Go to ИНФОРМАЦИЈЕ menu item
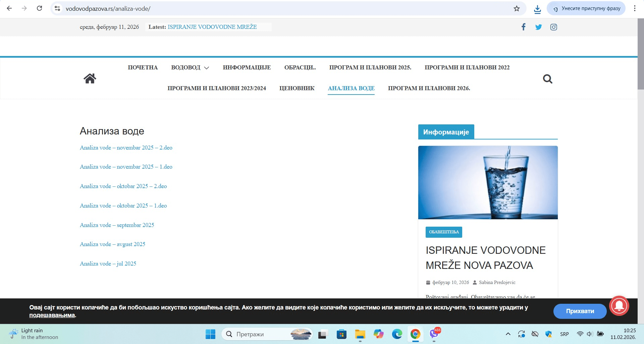The height and width of the screenshot is (344, 644). click(247, 68)
